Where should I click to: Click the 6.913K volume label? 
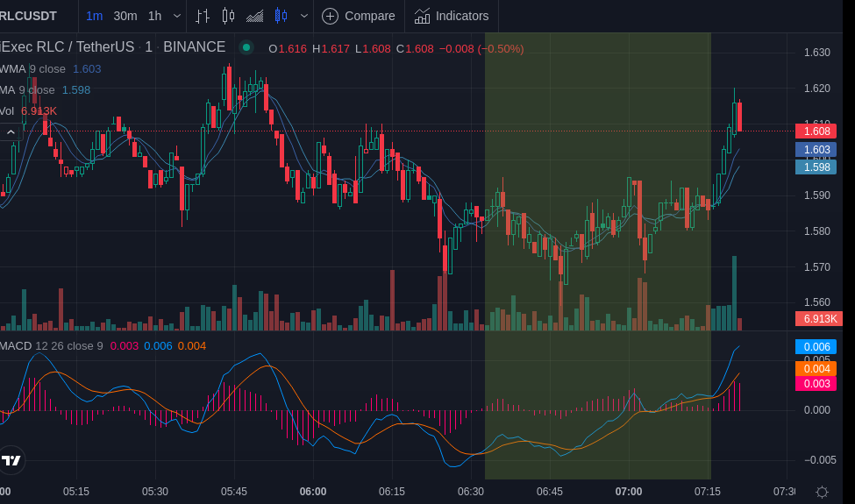820,319
